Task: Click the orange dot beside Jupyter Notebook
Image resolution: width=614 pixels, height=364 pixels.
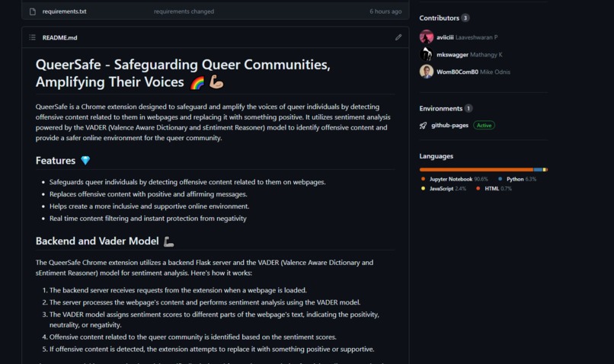Action: [423, 179]
